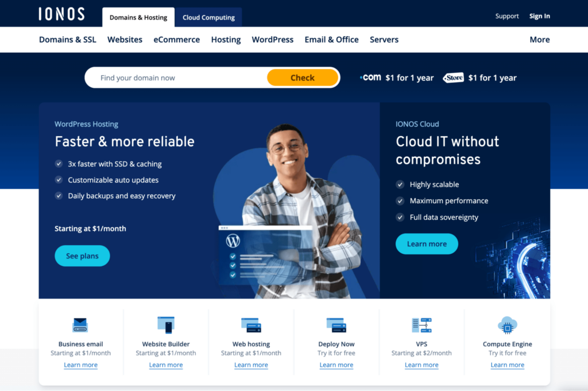Click the checkmark beside Daily backups
The height and width of the screenshot is (391, 588).
pyautogui.click(x=59, y=196)
